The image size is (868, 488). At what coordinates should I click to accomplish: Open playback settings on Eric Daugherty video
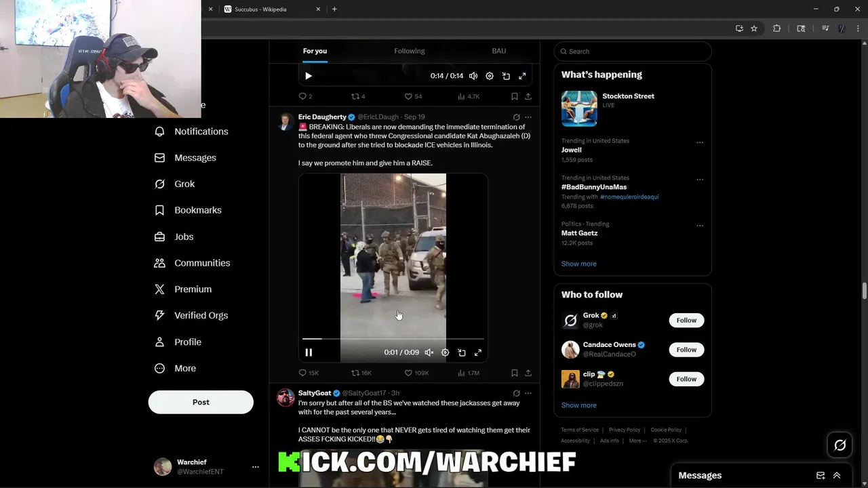click(446, 352)
